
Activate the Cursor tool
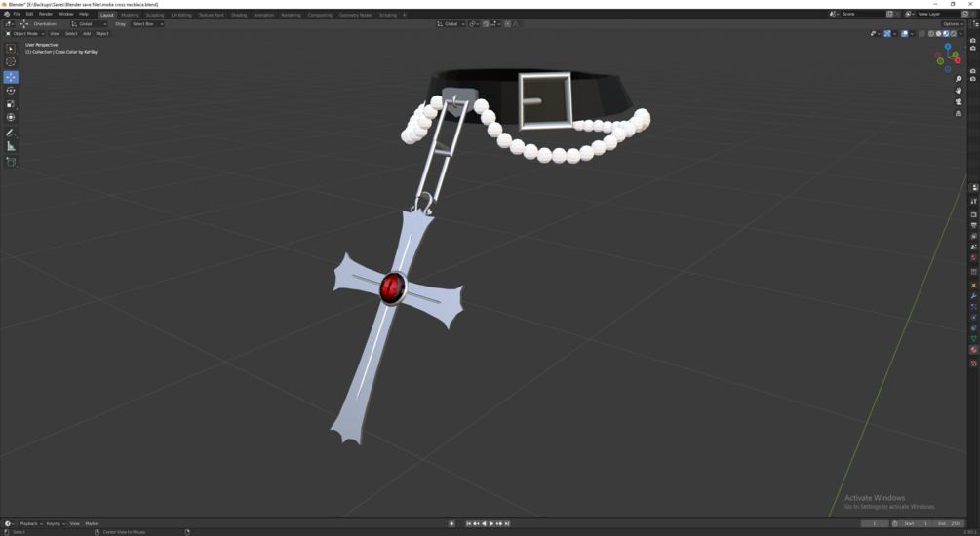click(x=11, y=61)
